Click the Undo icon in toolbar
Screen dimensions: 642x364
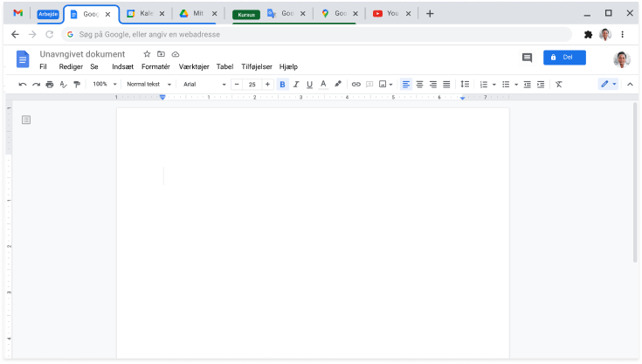tap(23, 85)
